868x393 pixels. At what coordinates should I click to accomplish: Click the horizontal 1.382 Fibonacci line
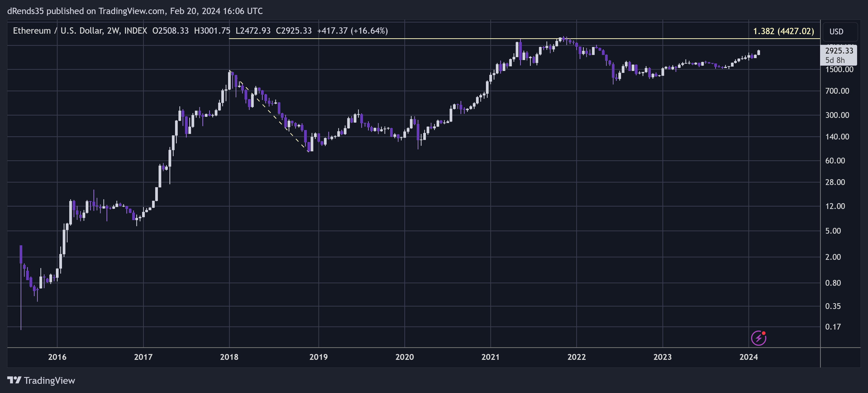click(524, 39)
